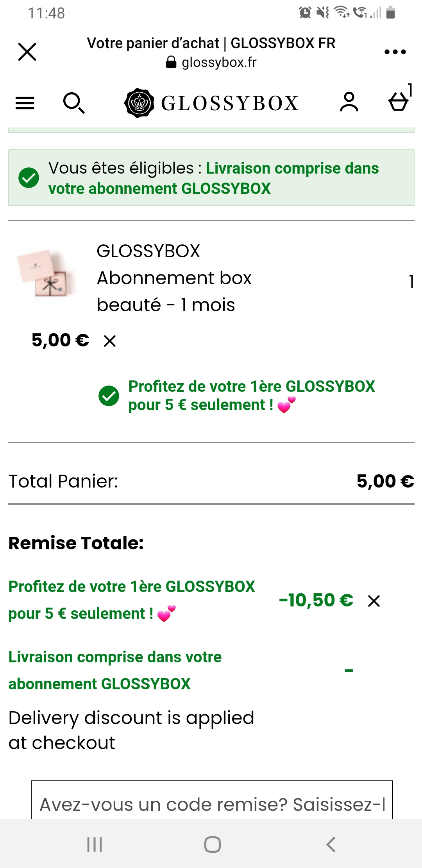Open the browser three-dot options menu
Image resolution: width=422 pixels, height=868 pixels.
pyautogui.click(x=395, y=52)
